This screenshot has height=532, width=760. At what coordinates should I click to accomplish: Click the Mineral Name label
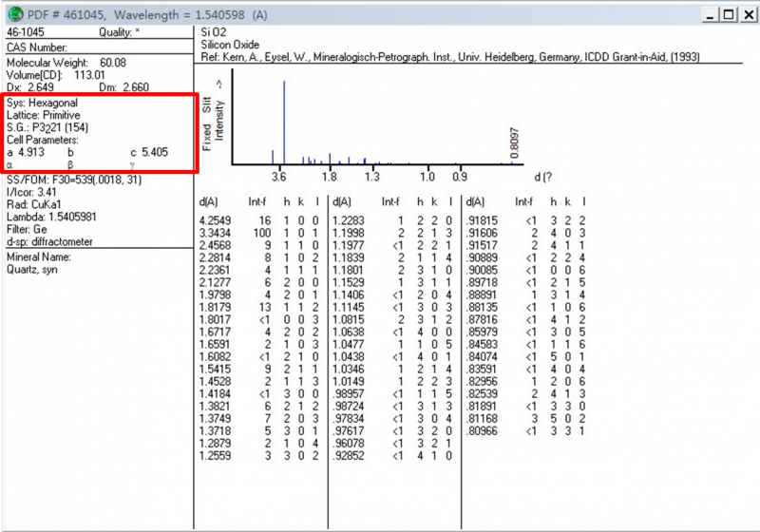click(39, 257)
